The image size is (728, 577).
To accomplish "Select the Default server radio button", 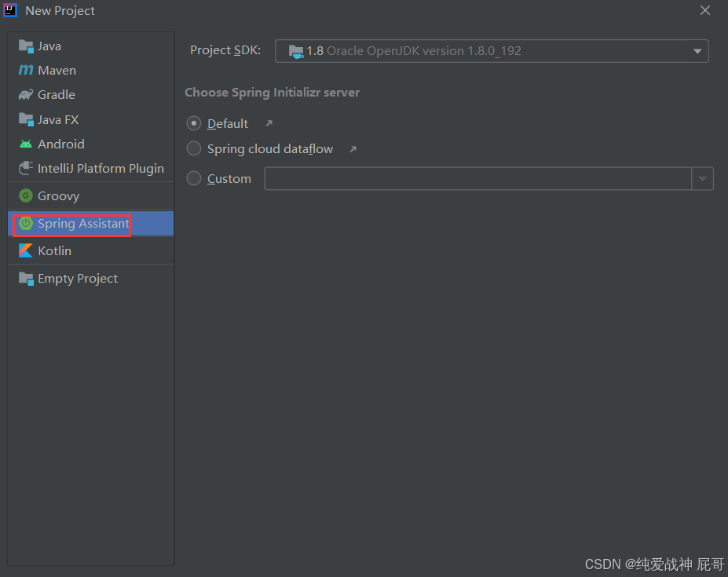I will (194, 123).
